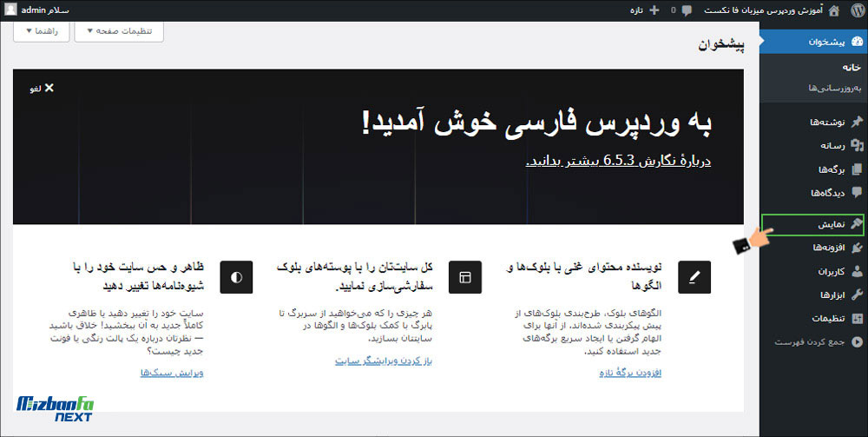Click باز کردن ویرایشگر سایت link
This screenshot has height=437, width=868.
[384, 361]
